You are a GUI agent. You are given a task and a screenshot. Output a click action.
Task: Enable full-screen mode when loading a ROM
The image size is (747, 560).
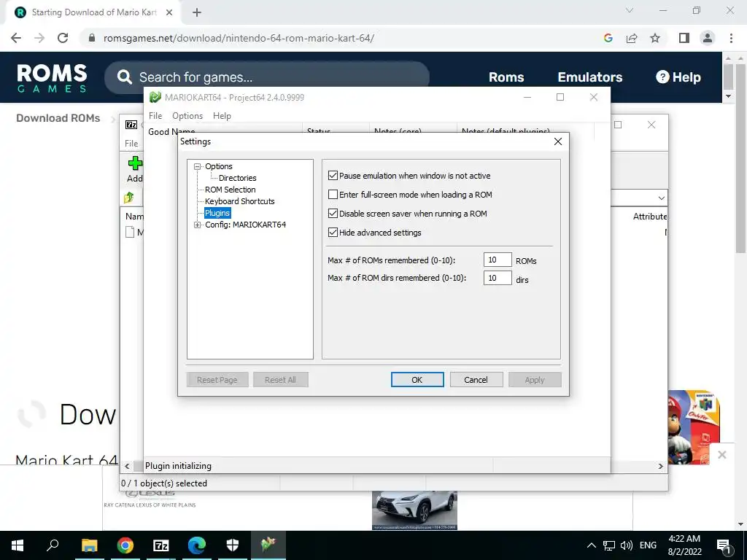click(x=333, y=195)
